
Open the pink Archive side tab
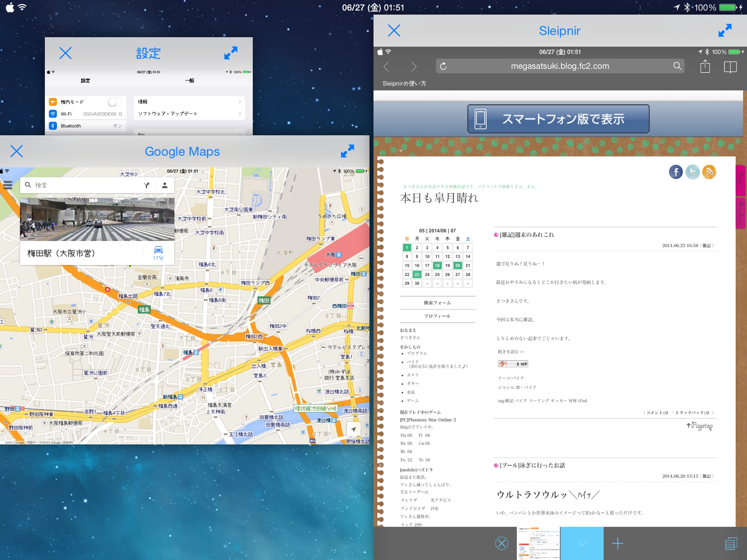(x=740, y=213)
